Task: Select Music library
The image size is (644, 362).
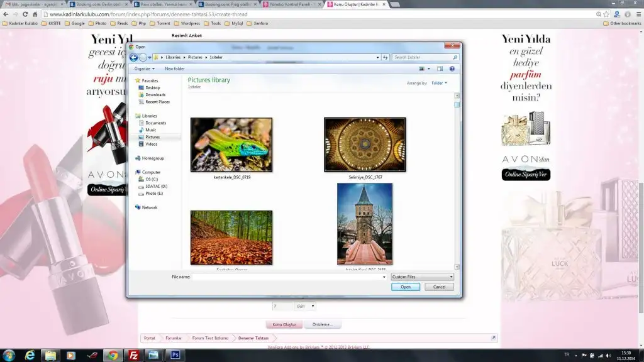Action: point(150,129)
